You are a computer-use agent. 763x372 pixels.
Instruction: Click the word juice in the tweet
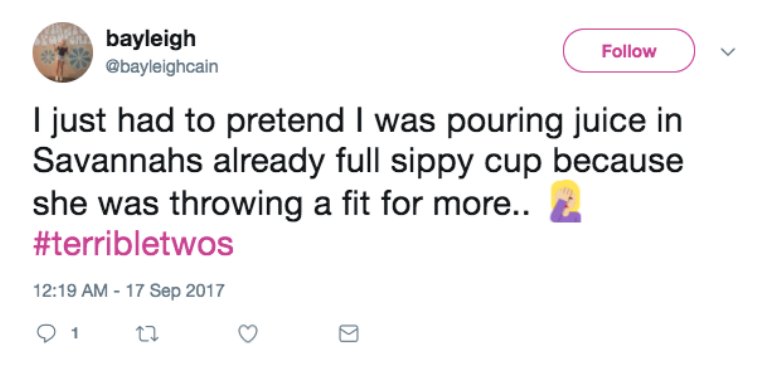606,122
